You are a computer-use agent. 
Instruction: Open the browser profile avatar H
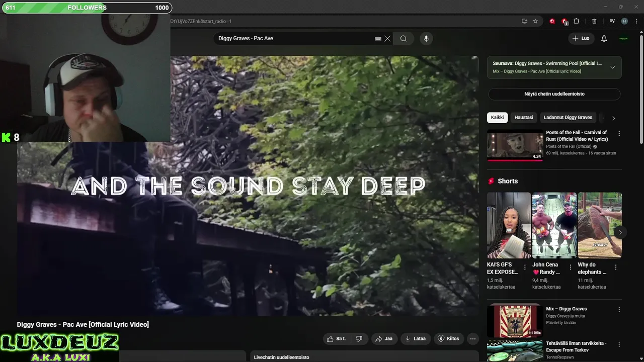(x=624, y=21)
